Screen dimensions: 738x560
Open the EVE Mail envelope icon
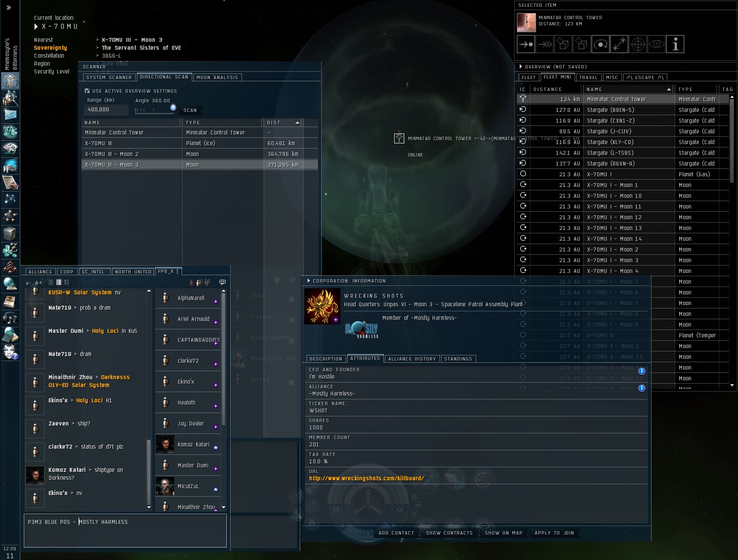pos(10,115)
